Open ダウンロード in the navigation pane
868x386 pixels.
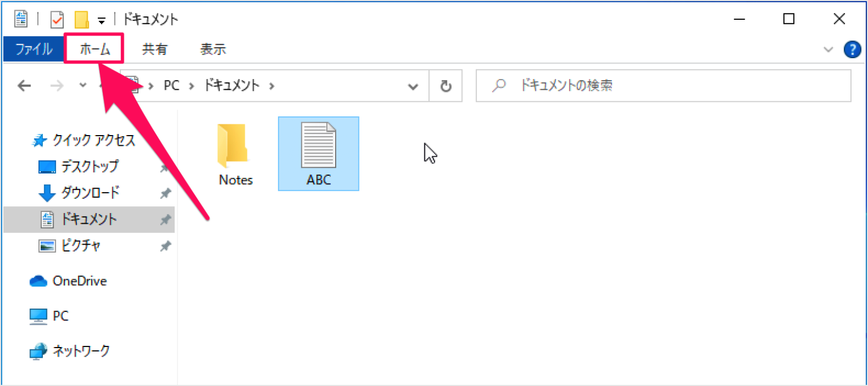point(90,193)
